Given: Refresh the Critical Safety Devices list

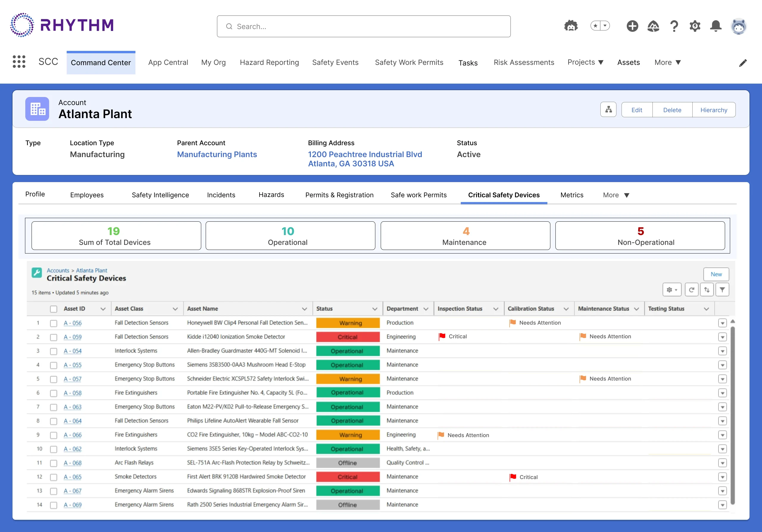Looking at the screenshot, I should click(x=692, y=290).
